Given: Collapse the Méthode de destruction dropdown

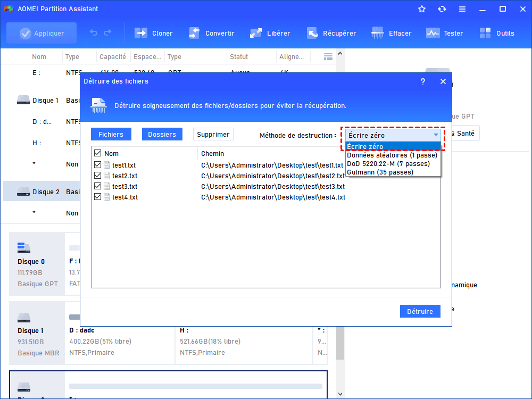Looking at the screenshot, I should [x=436, y=135].
